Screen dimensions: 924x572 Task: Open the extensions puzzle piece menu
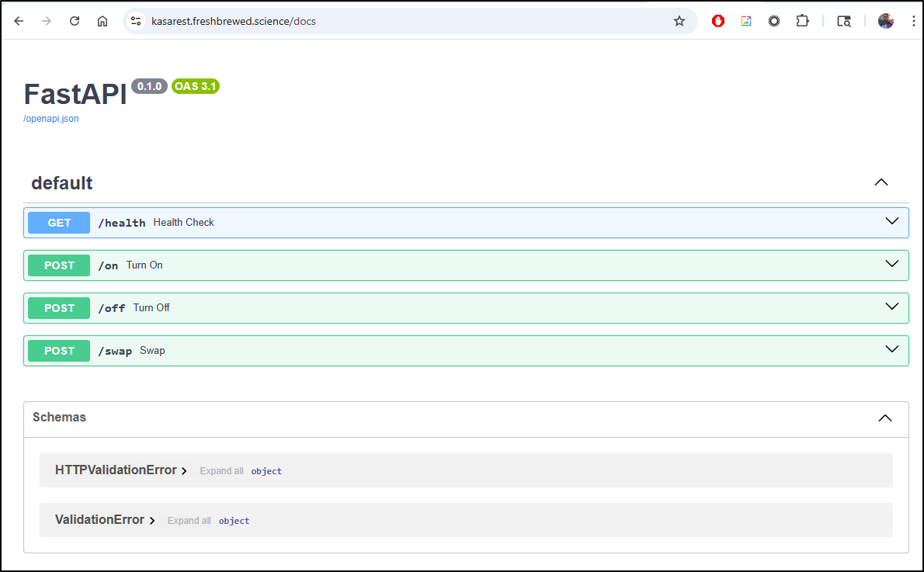point(802,21)
